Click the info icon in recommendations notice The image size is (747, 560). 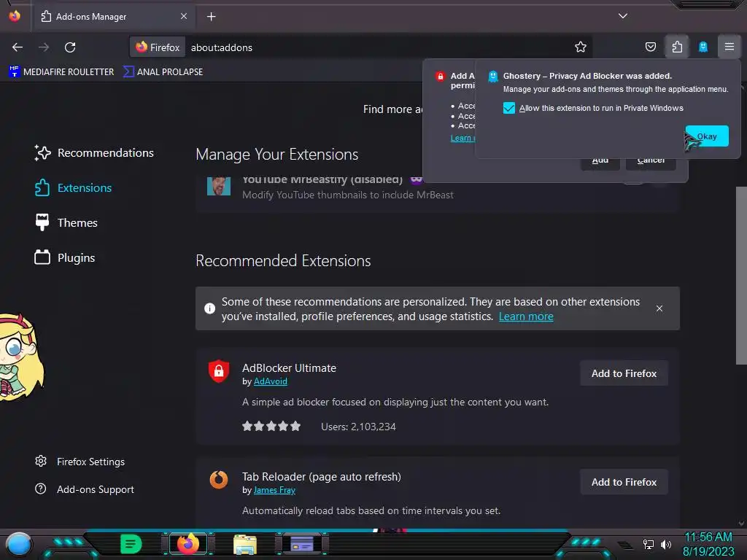[x=209, y=308]
